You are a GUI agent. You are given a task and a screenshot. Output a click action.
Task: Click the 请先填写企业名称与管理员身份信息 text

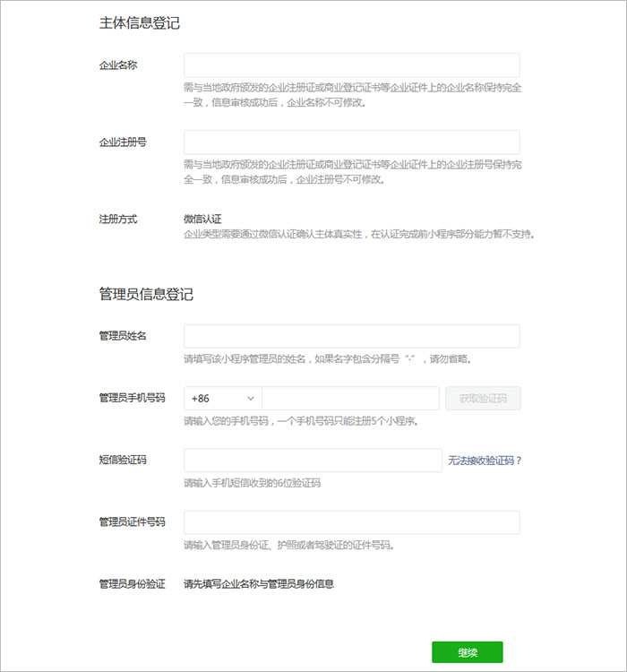tap(259, 583)
